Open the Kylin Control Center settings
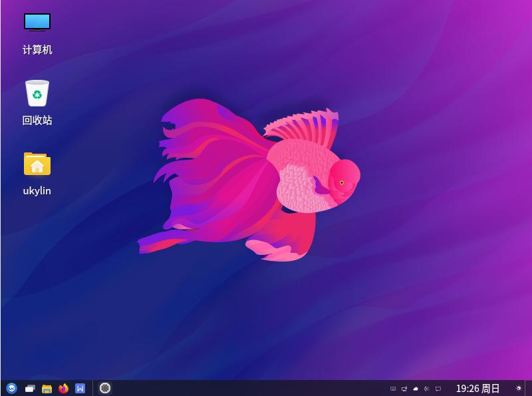The image size is (532, 396). coord(104,388)
